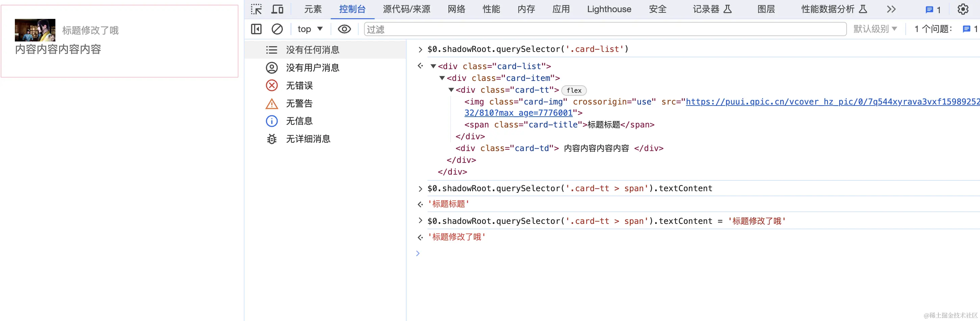Screen dimensions: 980x321
Task: Click the span card-title element line
Action: [559, 125]
